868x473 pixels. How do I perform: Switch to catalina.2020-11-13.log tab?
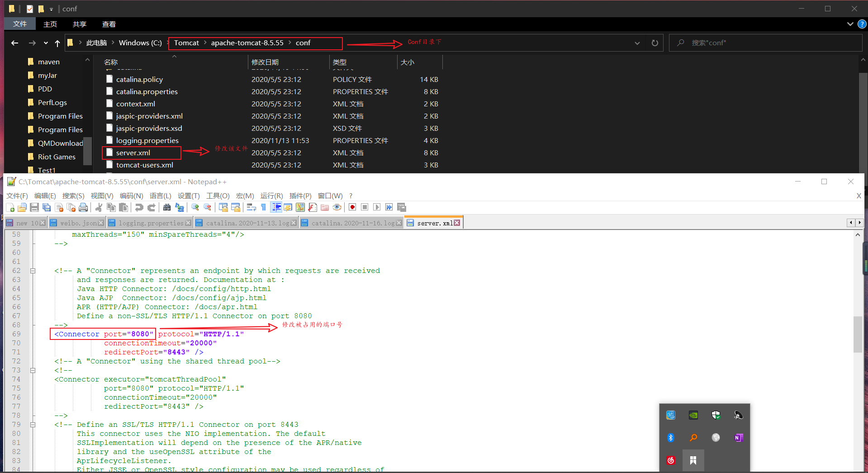pos(247,223)
